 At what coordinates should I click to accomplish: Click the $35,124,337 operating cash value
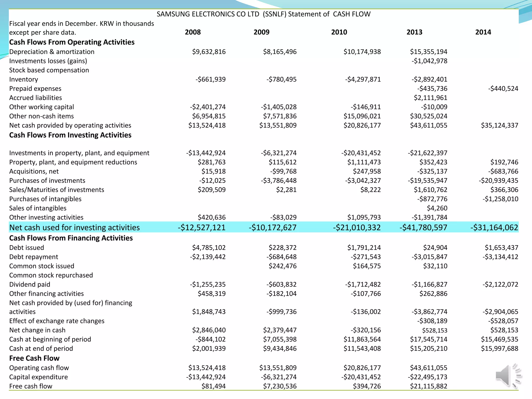[499, 125]
